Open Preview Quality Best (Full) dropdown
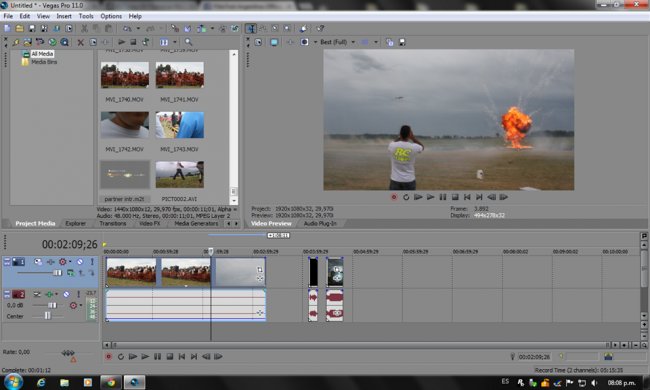Screen dimensions: 650x390 pos(353,42)
